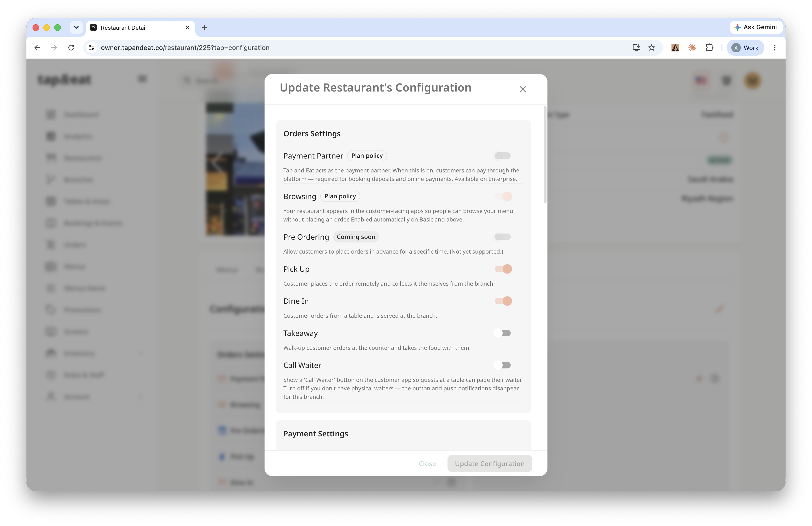Click the install app icon in address bar
Image resolution: width=812 pixels, height=526 pixels.
tap(636, 48)
